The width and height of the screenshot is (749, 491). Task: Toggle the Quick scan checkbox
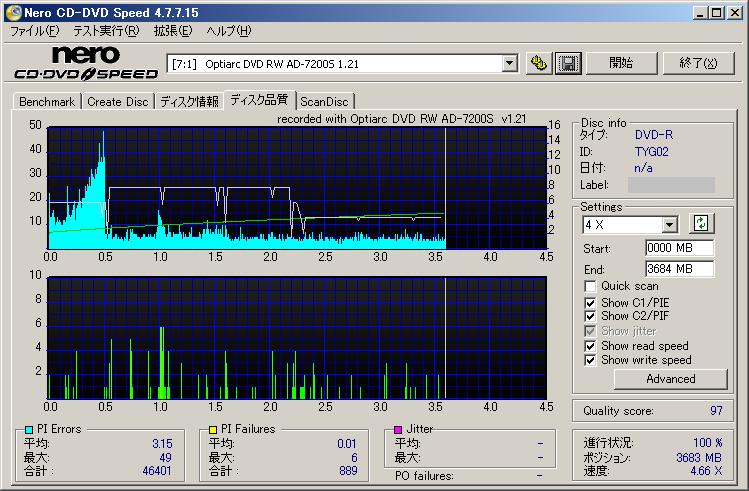(x=590, y=287)
